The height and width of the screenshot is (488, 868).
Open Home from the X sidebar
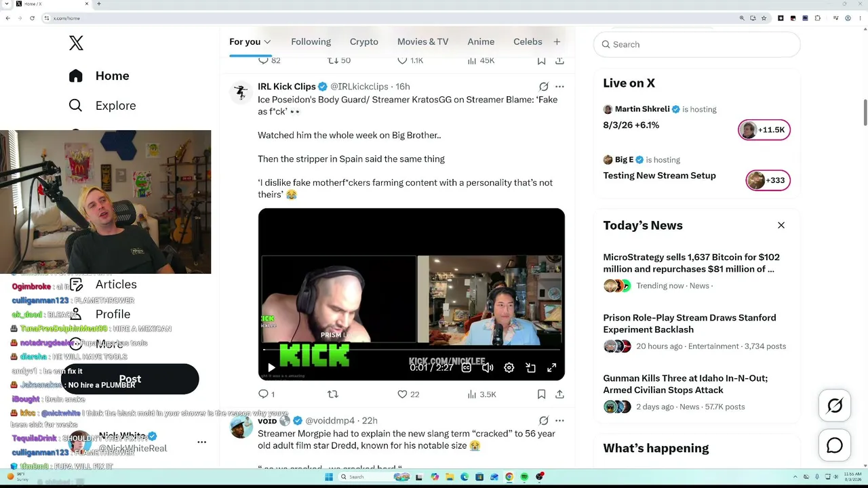click(x=99, y=76)
